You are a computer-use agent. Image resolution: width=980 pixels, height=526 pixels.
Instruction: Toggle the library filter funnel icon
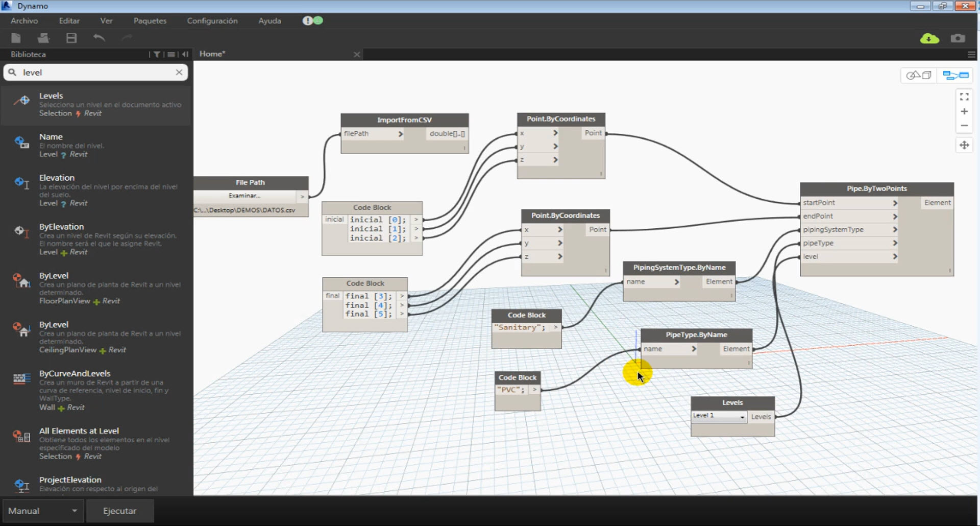[x=157, y=54]
